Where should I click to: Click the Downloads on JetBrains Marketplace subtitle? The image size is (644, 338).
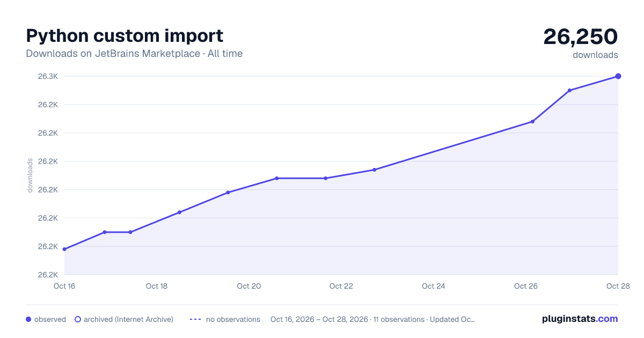pos(134,54)
